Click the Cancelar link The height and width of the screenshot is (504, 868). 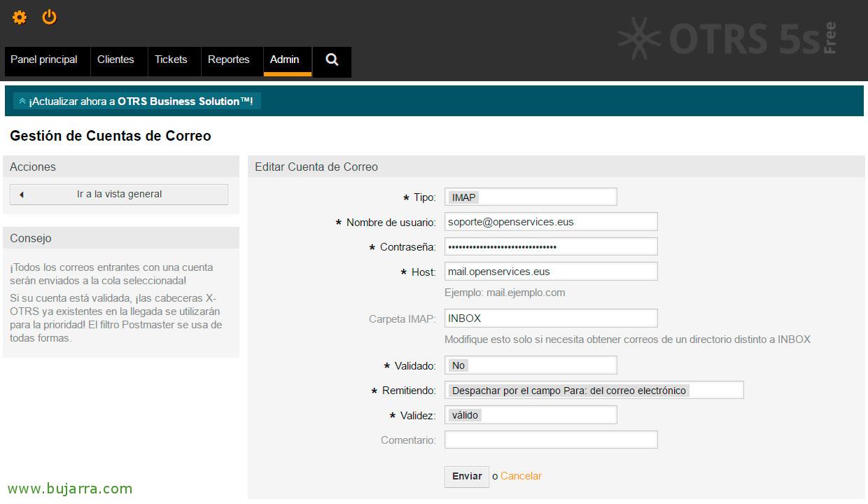click(x=521, y=476)
